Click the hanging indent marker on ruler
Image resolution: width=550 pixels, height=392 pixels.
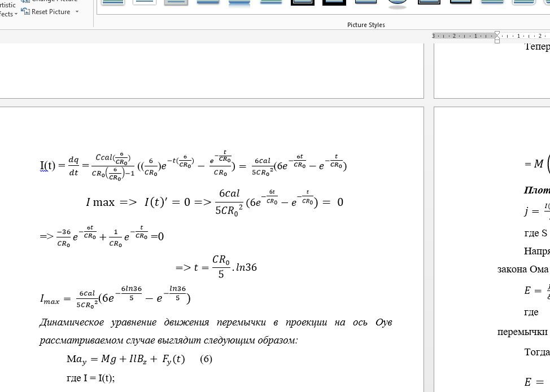pos(497,38)
